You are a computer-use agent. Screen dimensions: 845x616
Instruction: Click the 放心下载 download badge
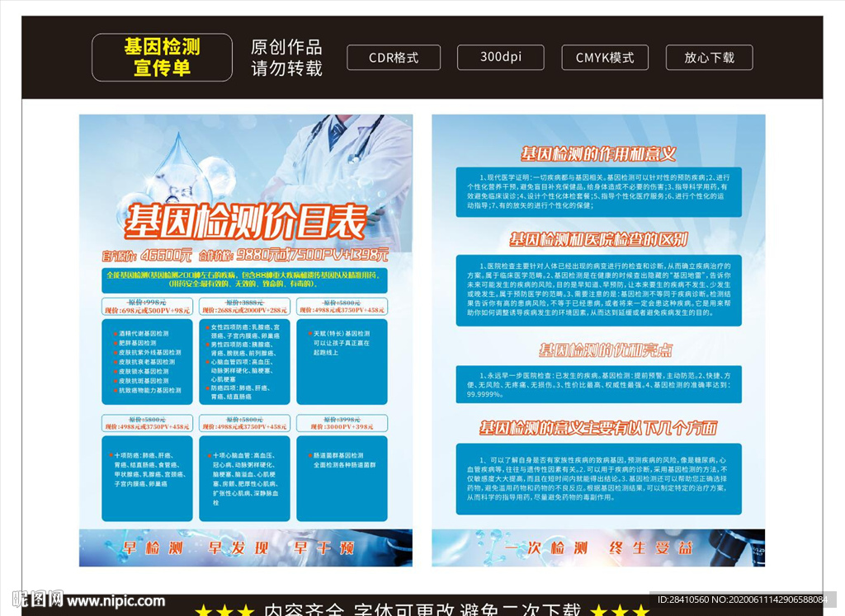pyautogui.click(x=709, y=58)
